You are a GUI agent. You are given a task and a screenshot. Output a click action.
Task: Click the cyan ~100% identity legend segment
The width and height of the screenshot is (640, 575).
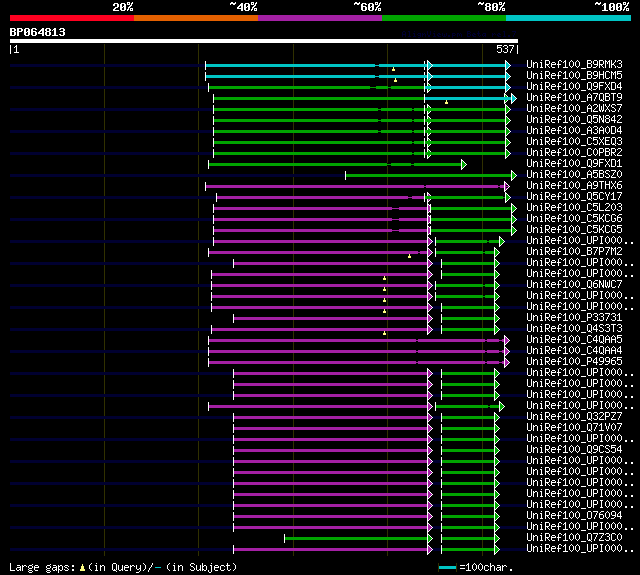point(568,18)
